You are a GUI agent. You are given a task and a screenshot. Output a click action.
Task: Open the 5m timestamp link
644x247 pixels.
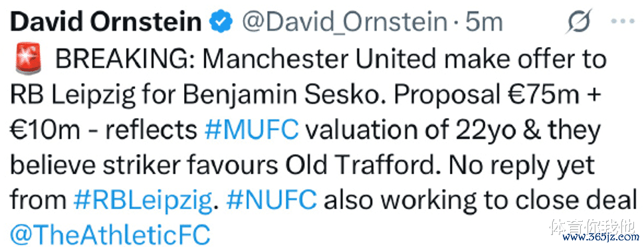click(484, 23)
